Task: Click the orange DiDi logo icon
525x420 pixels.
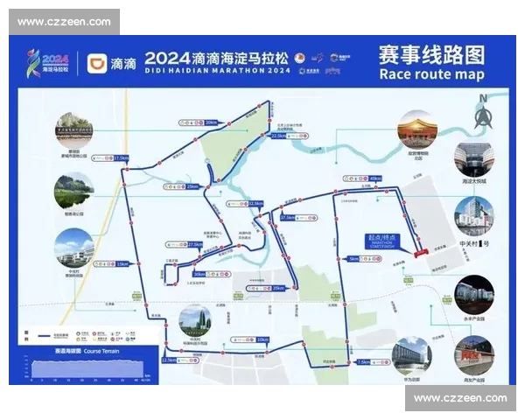Action: 97,63
